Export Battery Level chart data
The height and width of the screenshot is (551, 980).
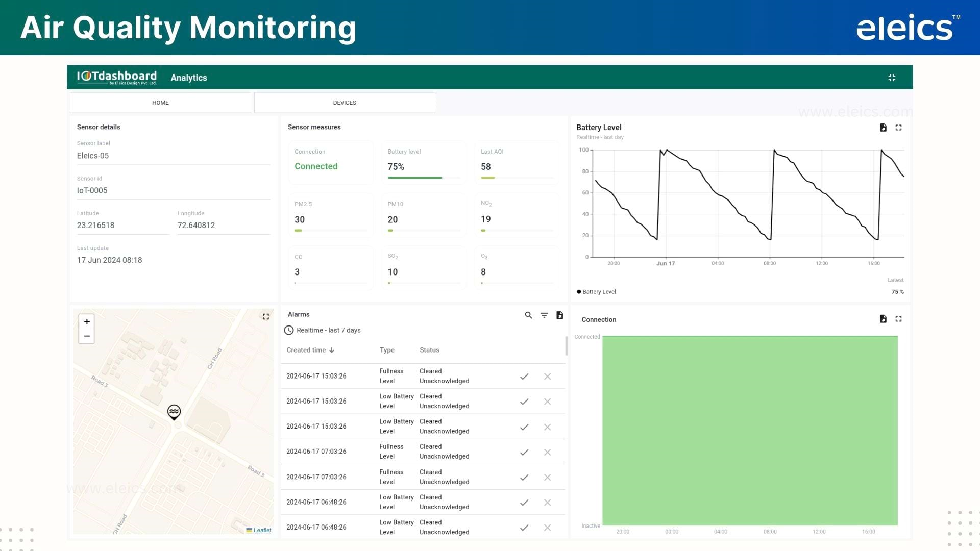point(883,128)
